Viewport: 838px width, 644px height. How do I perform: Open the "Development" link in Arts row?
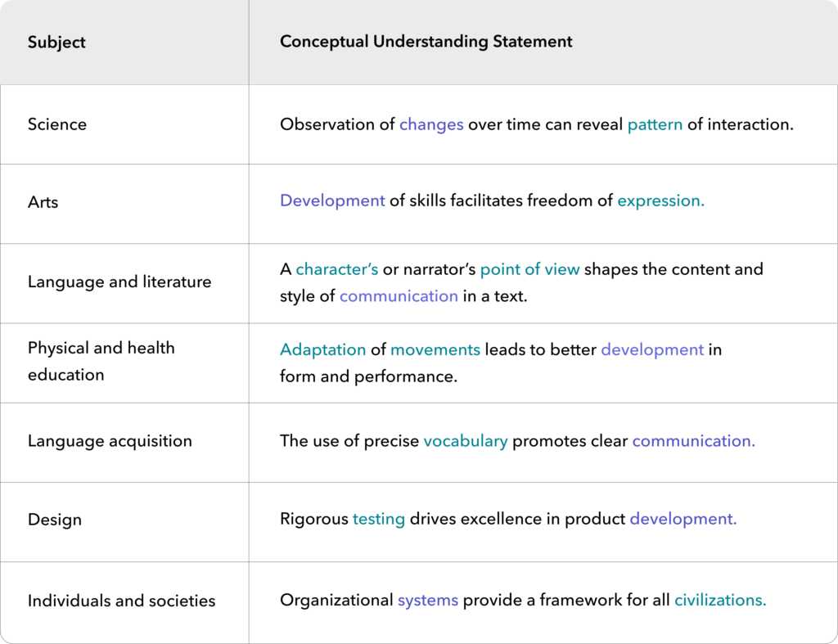pyautogui.click(x=332, y=201)
